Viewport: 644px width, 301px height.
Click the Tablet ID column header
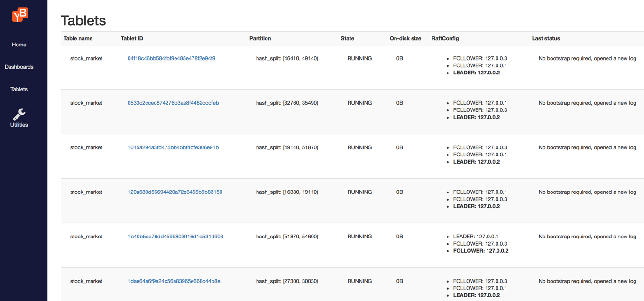pos(132,38)
